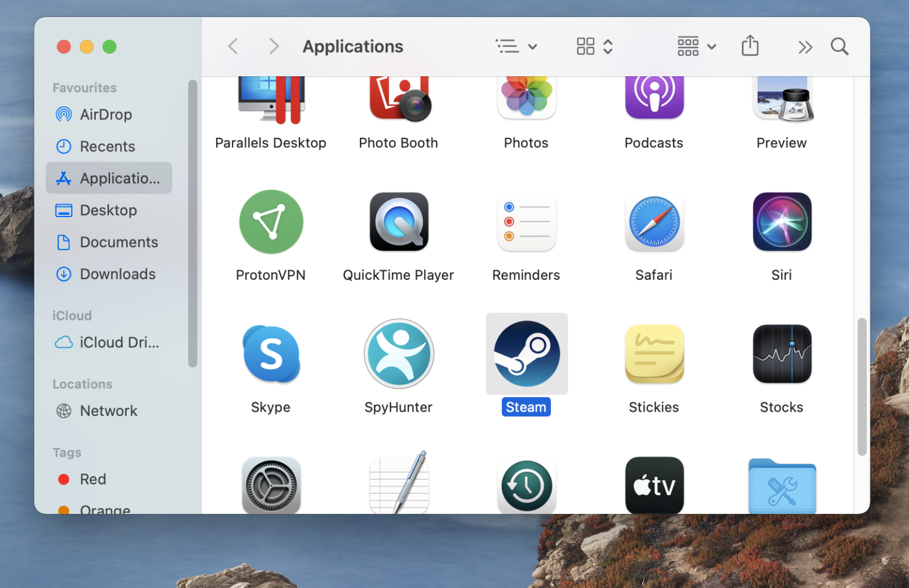The width and height of the screenshot is (909, 588).
Task: Open Recents in the sidebar
Action: 109,146
